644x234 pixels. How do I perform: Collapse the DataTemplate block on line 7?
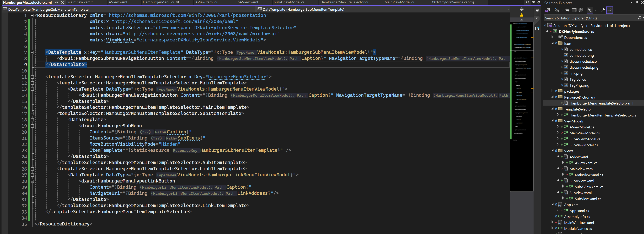32,52
